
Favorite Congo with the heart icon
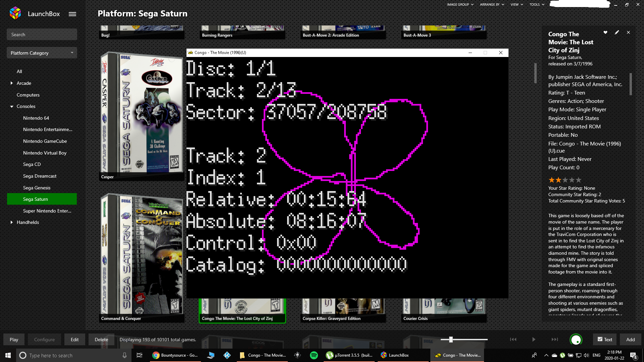pyautogui.click(x=605, y=33)
